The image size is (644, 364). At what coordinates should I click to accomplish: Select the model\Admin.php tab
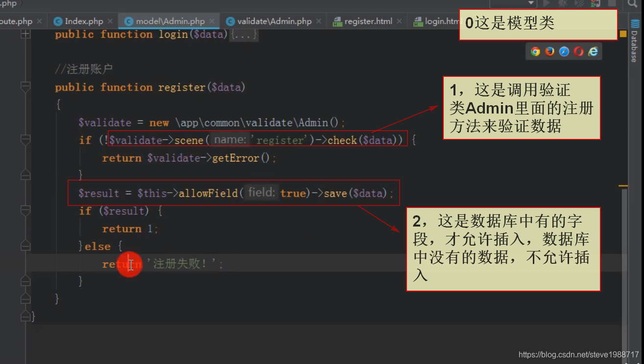(x=170, y=22)
